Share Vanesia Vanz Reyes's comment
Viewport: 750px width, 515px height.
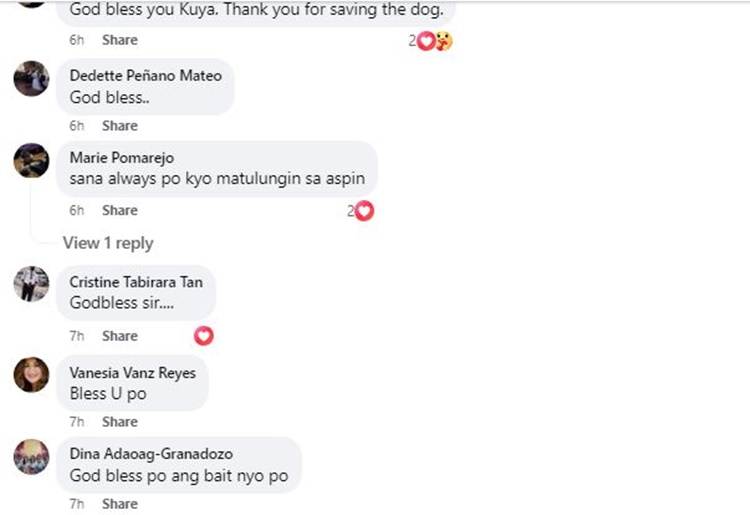(x=120, y=422)
